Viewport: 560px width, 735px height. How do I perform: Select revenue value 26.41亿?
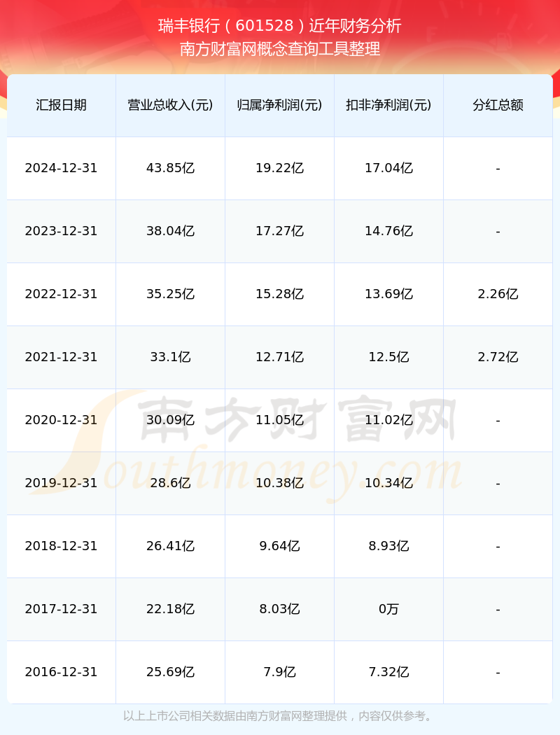171,546
